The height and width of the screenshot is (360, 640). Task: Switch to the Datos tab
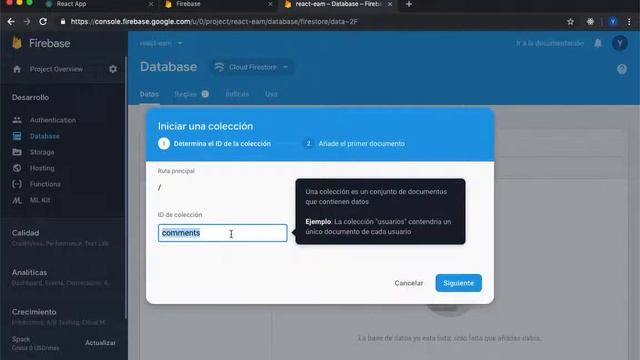coord(149,94)
